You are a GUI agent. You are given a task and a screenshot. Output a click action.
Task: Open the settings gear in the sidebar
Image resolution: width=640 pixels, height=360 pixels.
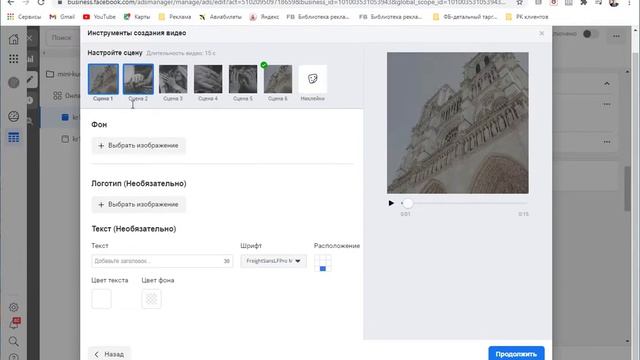click(13, 307)
